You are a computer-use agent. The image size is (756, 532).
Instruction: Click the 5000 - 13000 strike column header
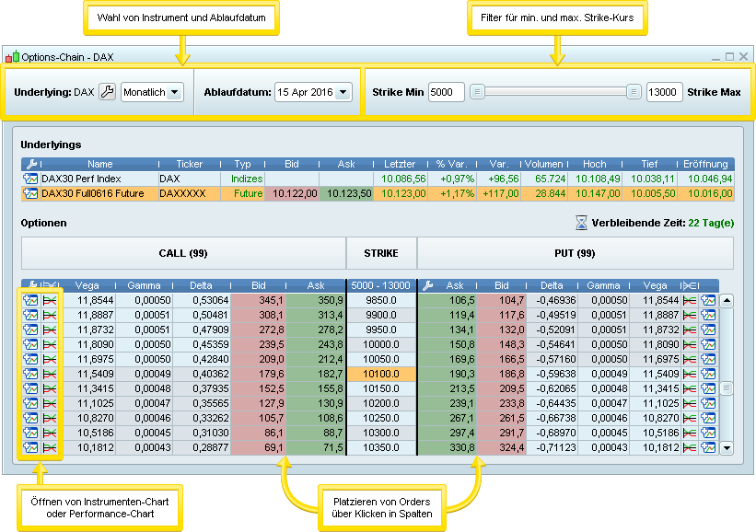click(381, 285)
